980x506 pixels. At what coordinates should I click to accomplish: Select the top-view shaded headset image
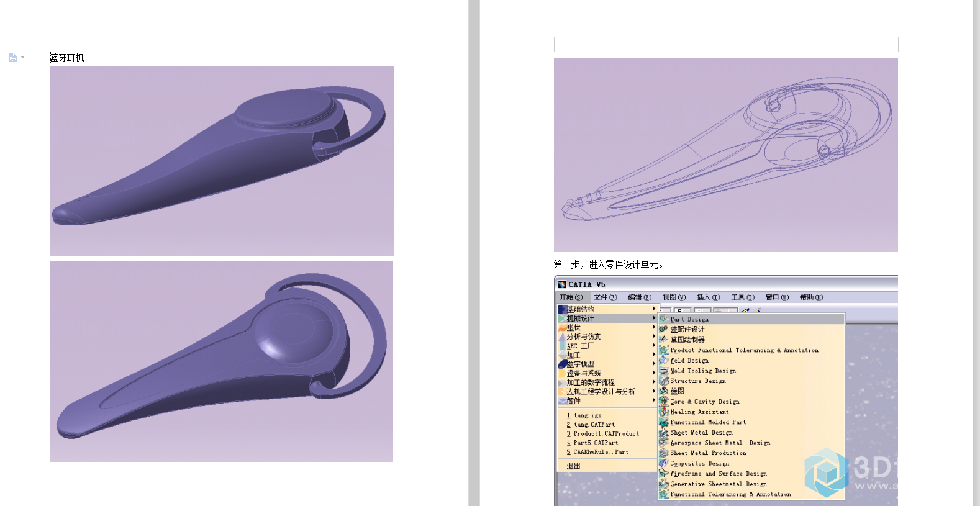coord(222,161)
